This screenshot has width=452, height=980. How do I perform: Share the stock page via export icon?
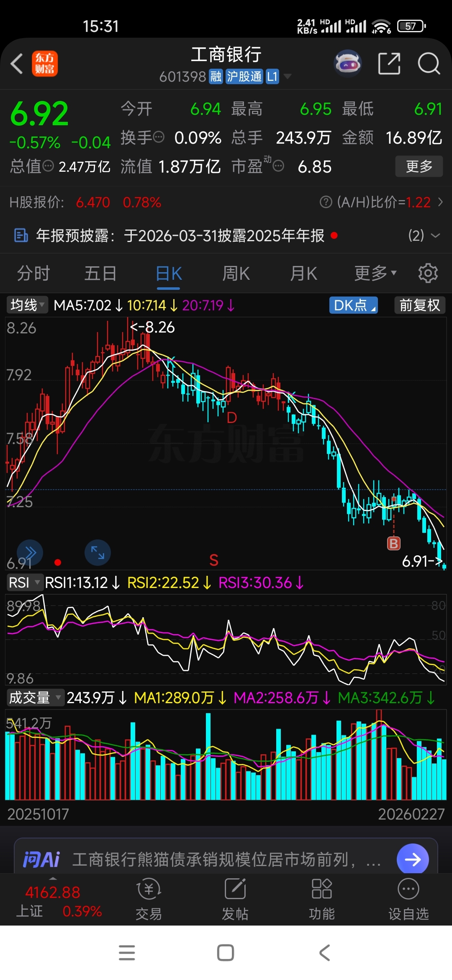pos(389,64)
